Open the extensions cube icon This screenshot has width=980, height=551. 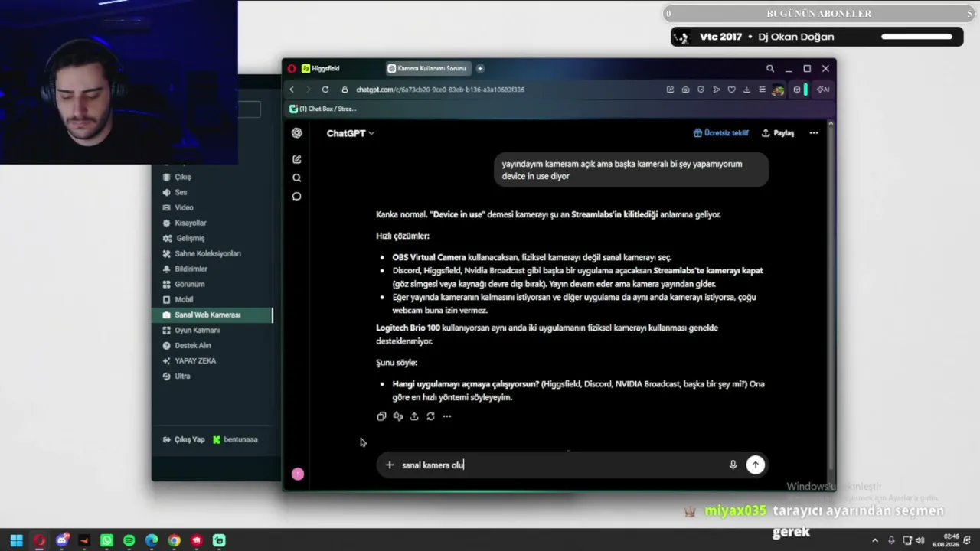pyautogui.click(x=797, y=90)
